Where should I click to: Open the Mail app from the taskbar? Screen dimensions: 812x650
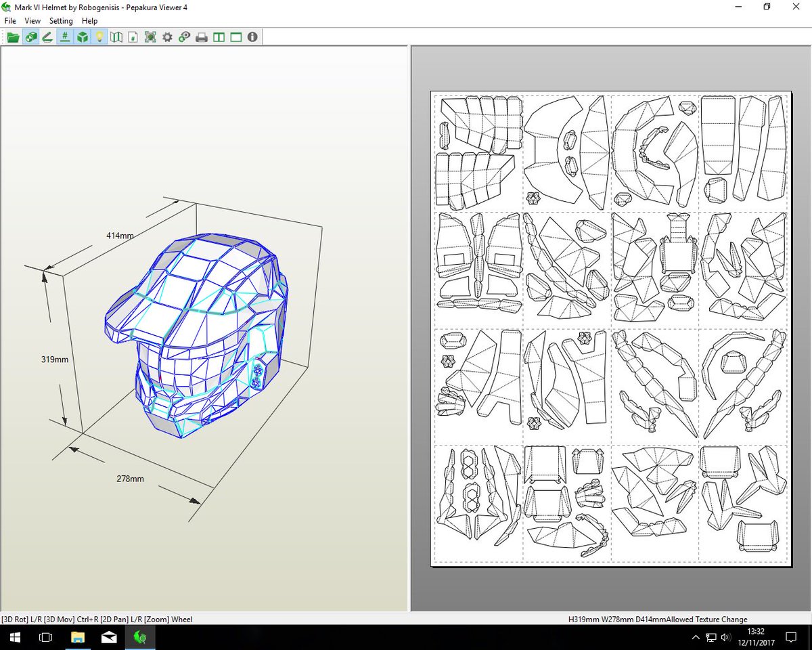pyautogui.click(x=109, y=637)
